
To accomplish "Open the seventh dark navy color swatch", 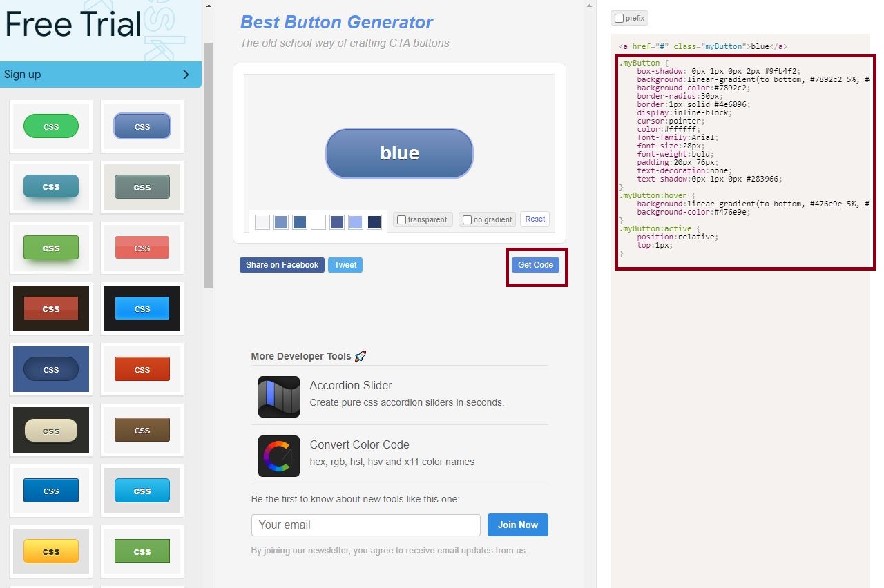I will (x=374, y=222).
